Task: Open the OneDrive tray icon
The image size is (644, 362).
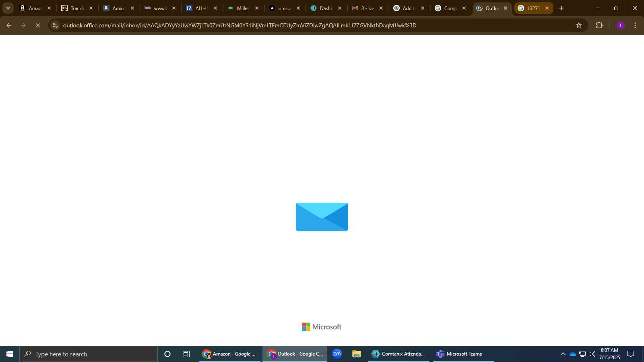Action: (x=573, y=354)
